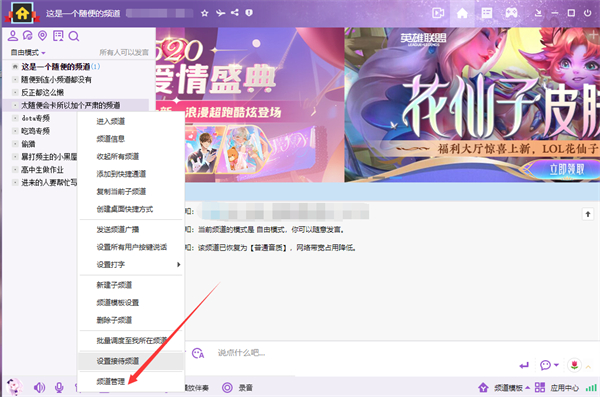The image size is (600, 397).
Task: Click the power exit icon
Action: click(588, 13)
